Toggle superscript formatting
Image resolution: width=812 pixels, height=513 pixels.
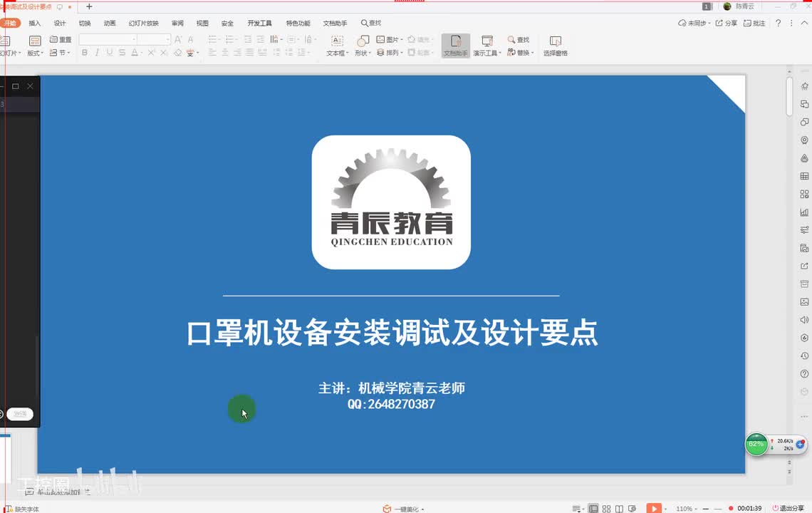pos(151,53)
